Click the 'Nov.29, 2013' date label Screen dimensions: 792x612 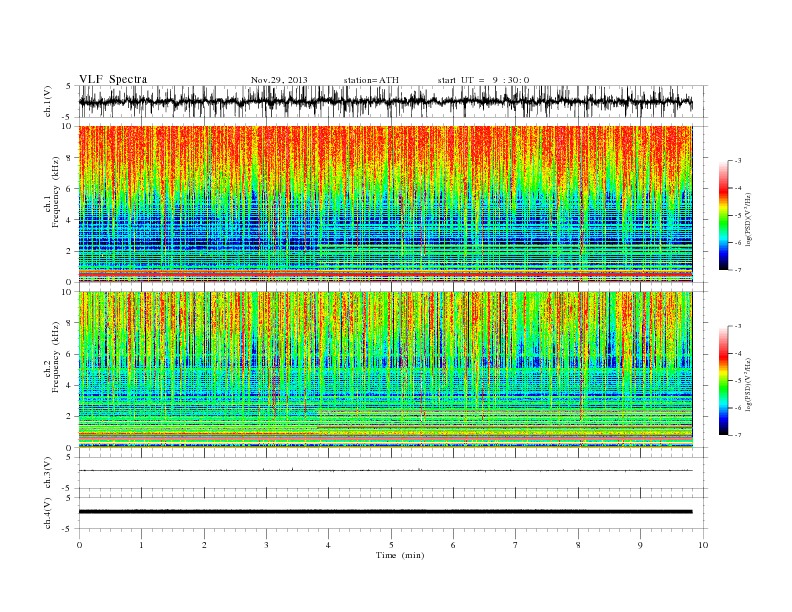coord(279,80)
